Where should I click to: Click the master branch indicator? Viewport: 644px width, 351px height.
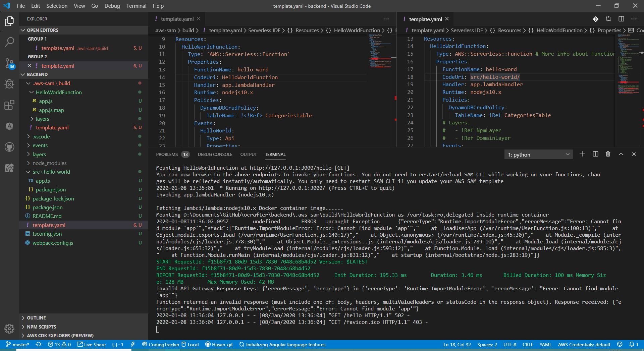(18, 345)
